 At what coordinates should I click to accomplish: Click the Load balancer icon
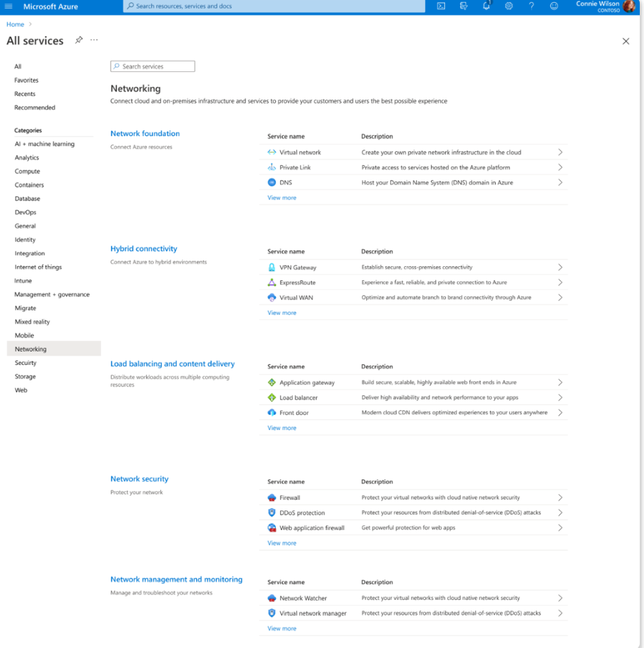[x=272, y=397]
